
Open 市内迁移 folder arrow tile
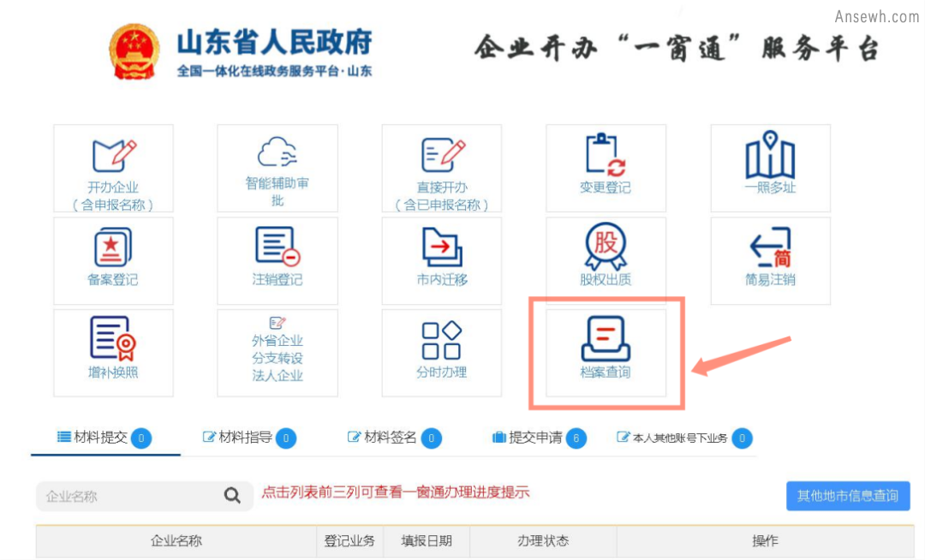click(442, 261)
